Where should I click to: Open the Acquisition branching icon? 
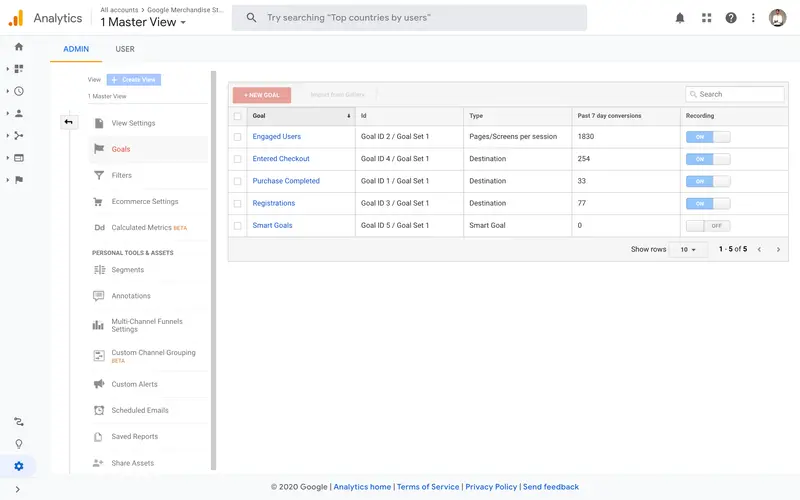(x=19, y=136)
